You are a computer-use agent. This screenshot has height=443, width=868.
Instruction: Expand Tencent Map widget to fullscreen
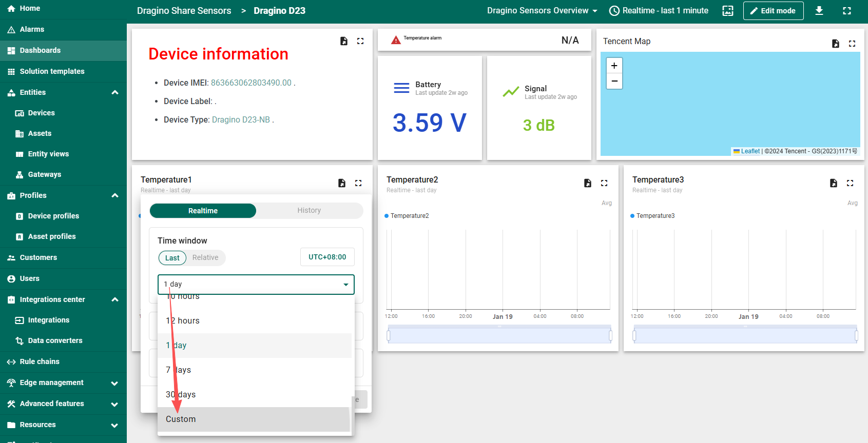click(852, 44)
